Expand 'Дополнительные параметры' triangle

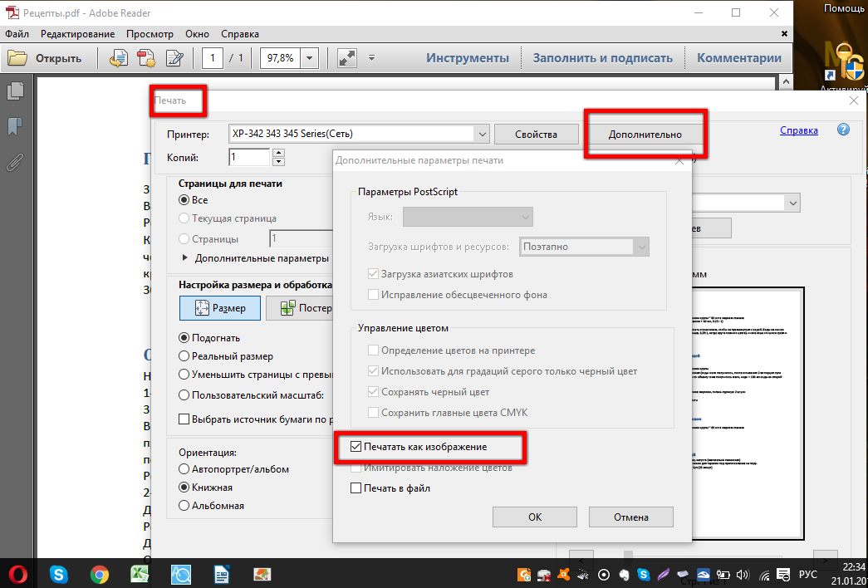pos(185,258)
